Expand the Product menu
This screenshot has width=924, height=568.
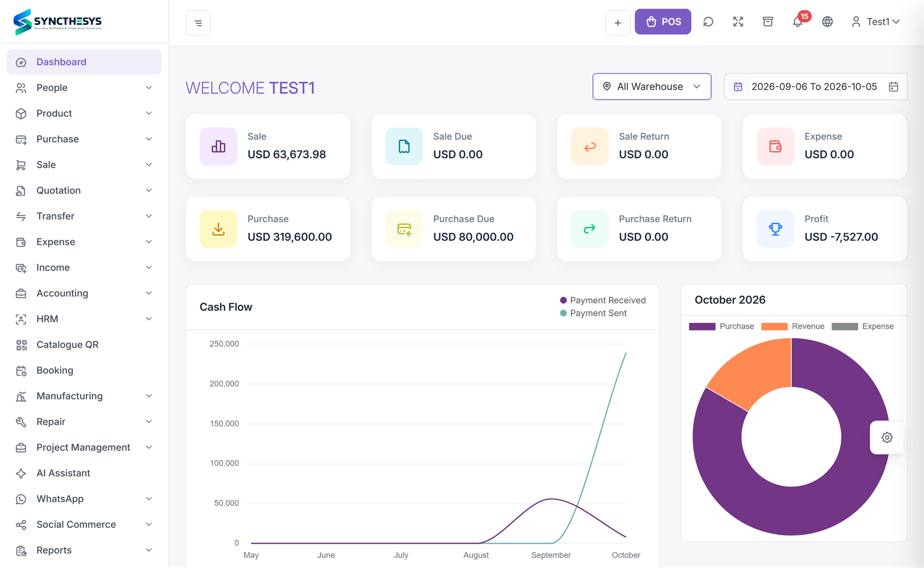(x=84, y=113)
